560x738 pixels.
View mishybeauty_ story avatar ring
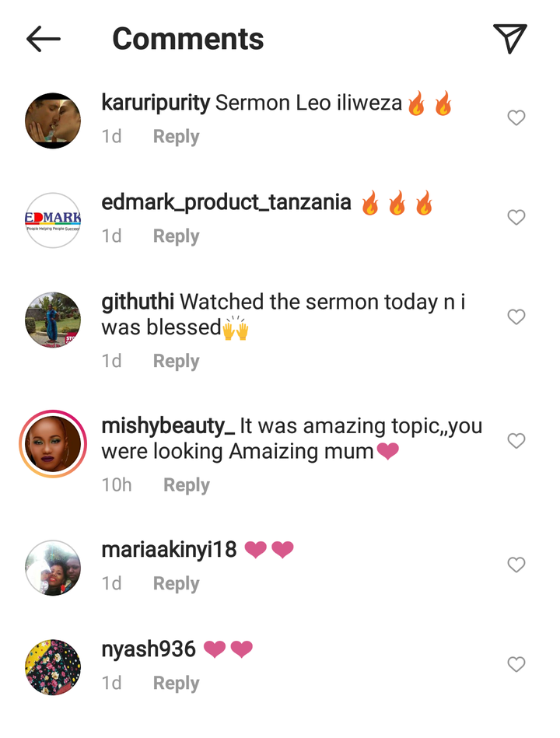(x=53, y=444)
